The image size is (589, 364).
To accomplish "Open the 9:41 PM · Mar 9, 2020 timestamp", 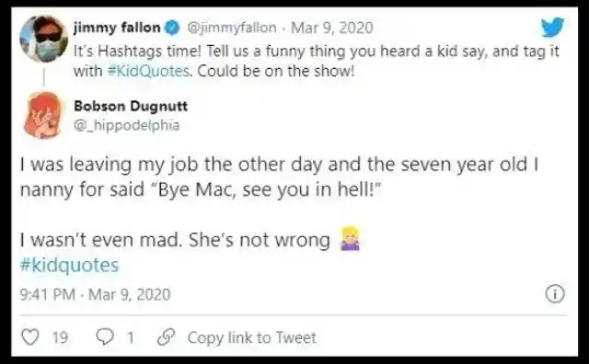I will [x=96, y=294].
